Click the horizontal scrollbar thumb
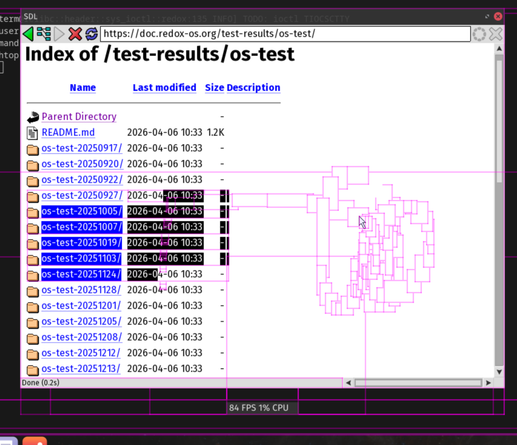This screenshot has width=517, height=445. 418,383
